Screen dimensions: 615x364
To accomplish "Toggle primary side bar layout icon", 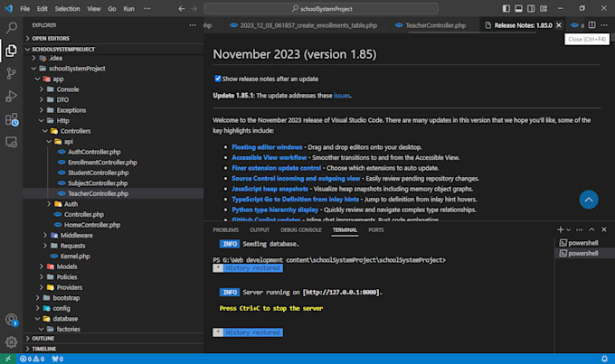I will coord(506,9).
